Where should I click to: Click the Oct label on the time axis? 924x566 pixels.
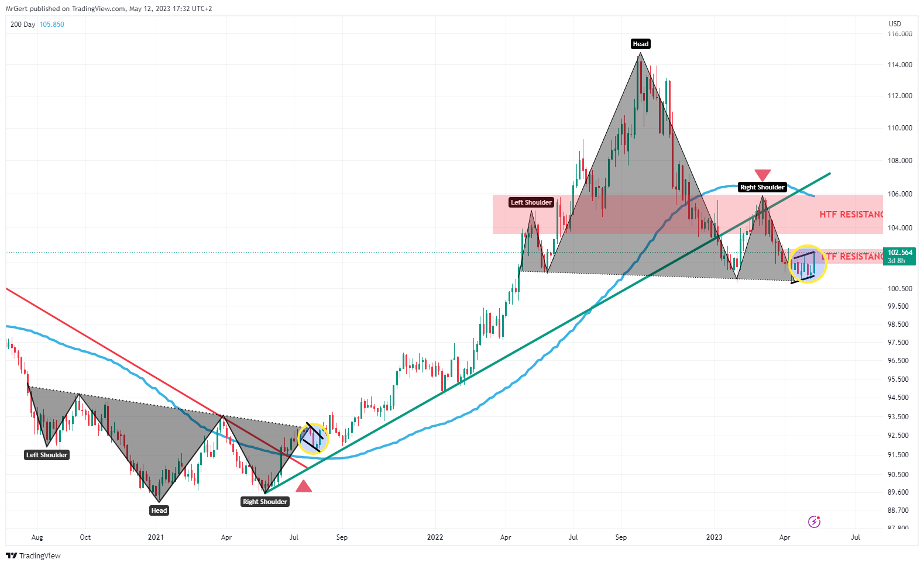(x=85, y=537)
